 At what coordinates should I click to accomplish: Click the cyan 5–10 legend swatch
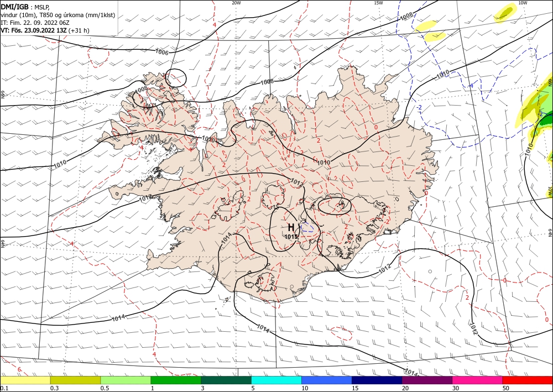tap(276, 380)
